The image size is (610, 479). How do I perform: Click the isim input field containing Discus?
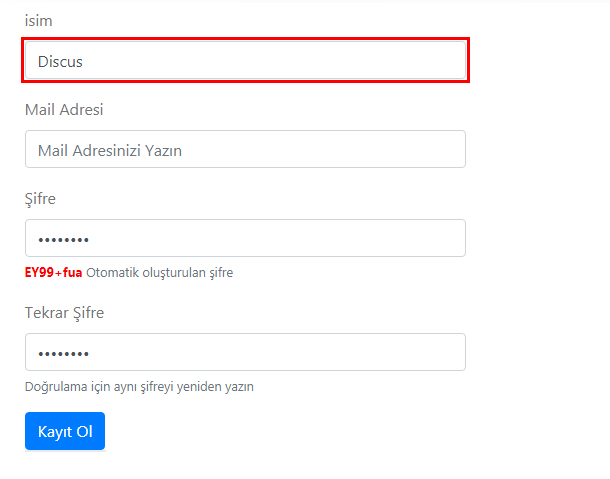(x=245, y=60)
